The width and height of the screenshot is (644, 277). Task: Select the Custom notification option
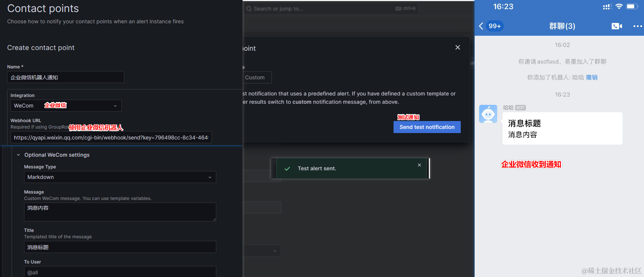click(x=257, y=77)
